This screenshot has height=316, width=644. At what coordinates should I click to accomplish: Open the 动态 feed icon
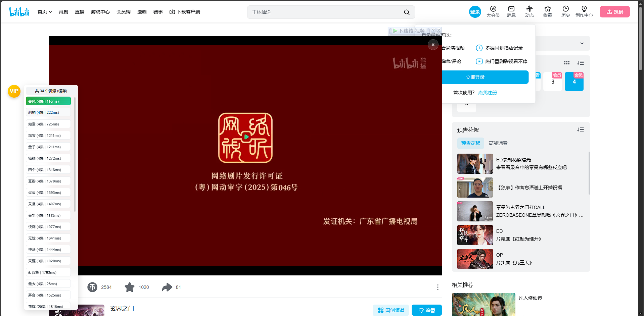coord(529,9)
